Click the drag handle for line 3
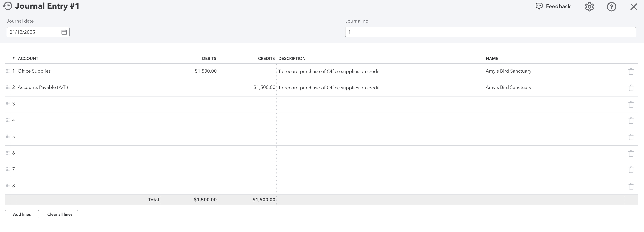 coord(8,104)
